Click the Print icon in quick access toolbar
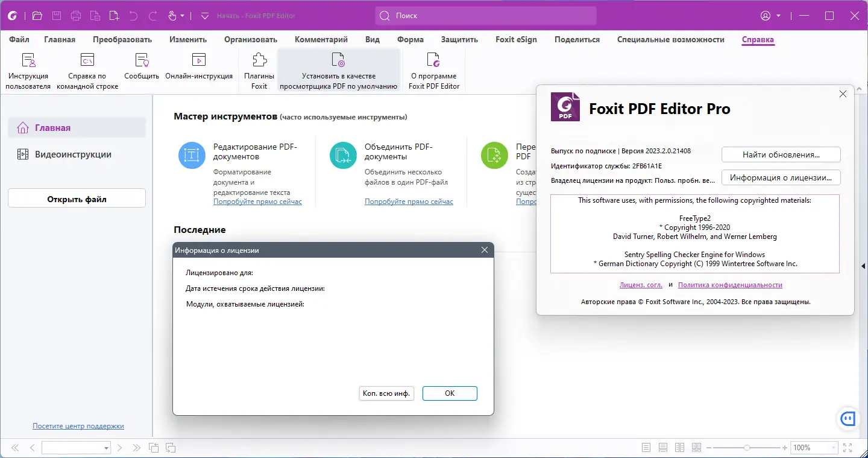This screenshot has height=458, width=868. point(75,16)
